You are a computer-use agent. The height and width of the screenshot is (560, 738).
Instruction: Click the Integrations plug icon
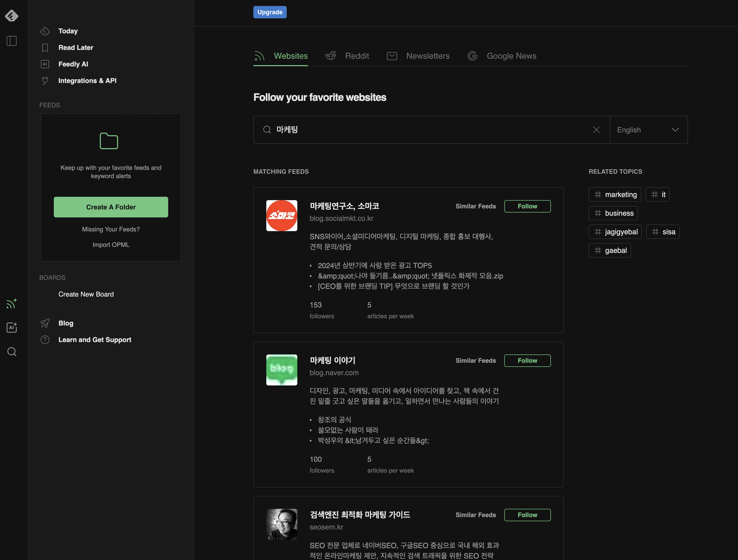click(x=45, y=81)
